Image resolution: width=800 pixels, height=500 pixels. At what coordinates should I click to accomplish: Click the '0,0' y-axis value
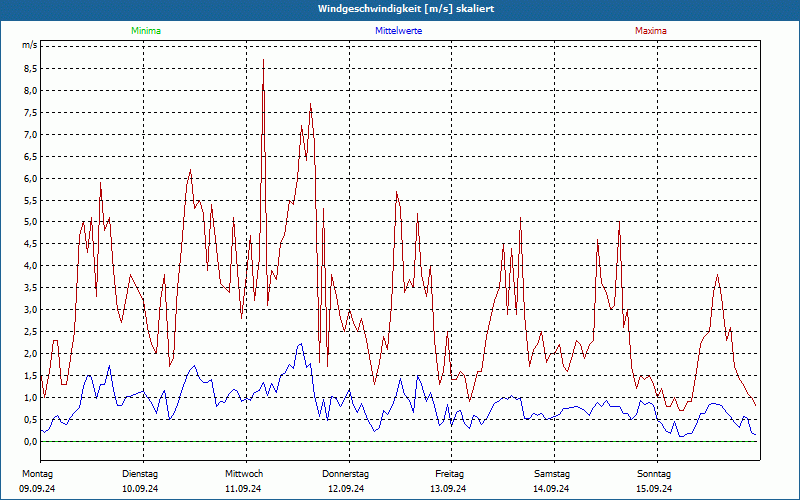coord(30,441)
